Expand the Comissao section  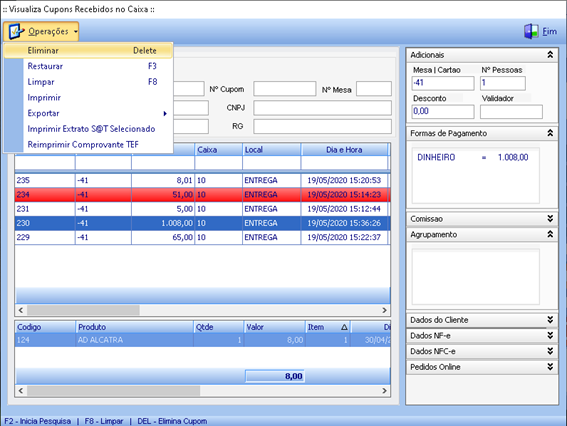point(550,218)
